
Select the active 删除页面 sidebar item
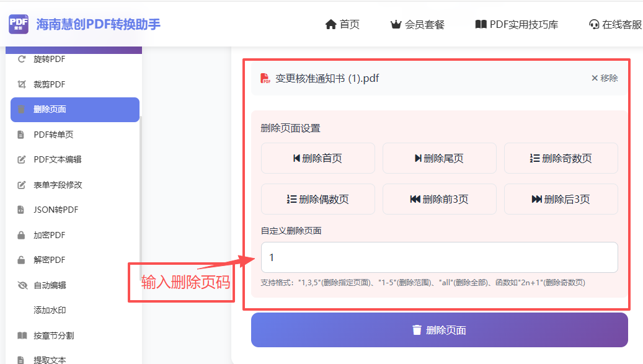(74, 109)
